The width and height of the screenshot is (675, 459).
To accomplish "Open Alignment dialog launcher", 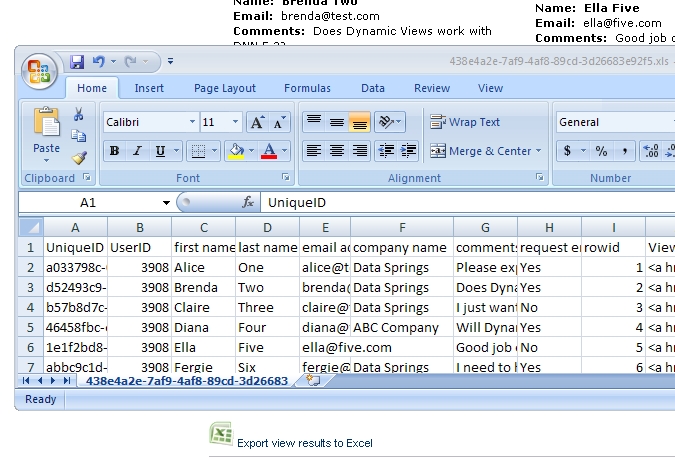I will [540, 177].
